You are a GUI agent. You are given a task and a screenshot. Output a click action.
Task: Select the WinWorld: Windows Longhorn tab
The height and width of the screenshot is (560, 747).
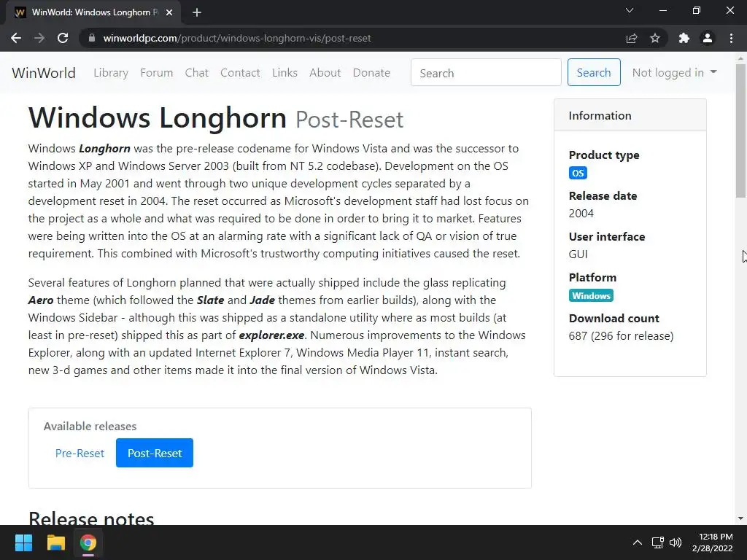click(93, 12)
